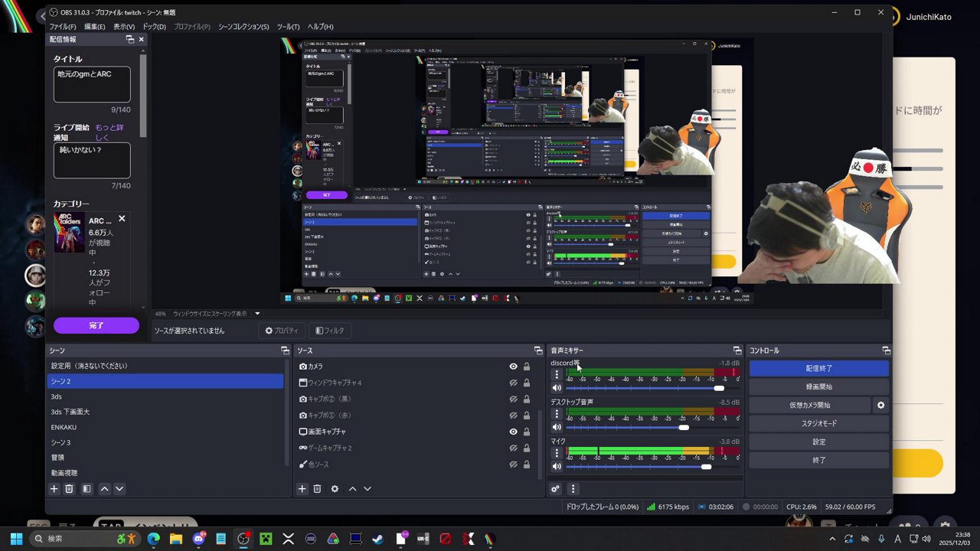Click the discord等 volume slider handle
Screen dimensions: 980x551
[x=719, y=388]
